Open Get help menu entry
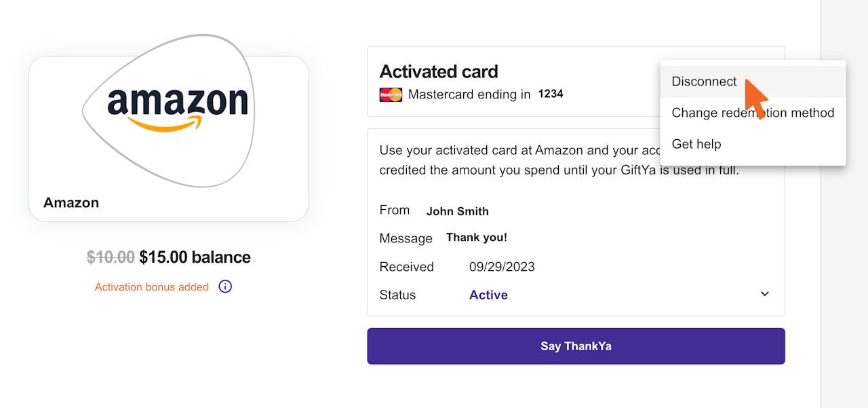This screenshot has height=408, width=868. (696, 144)
